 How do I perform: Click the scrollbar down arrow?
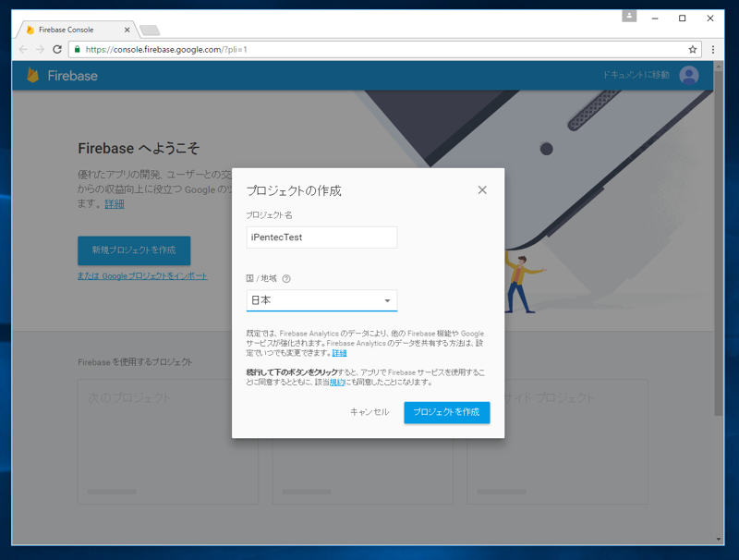pyautogui.click(x=719, y=539)
